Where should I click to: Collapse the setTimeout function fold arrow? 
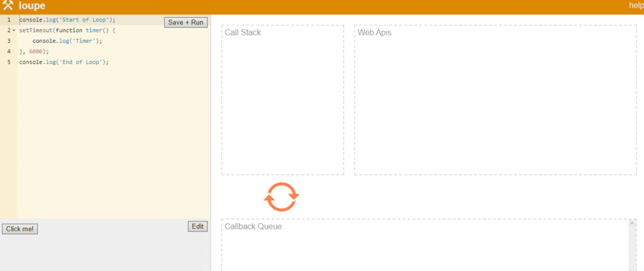click(x=14, y=30)
